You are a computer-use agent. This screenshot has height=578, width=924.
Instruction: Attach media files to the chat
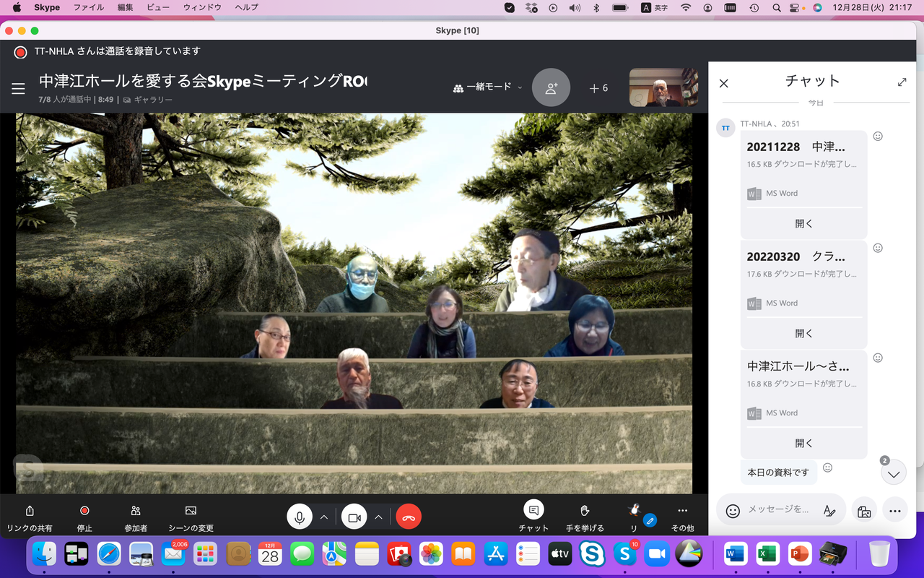click(864, 511)
